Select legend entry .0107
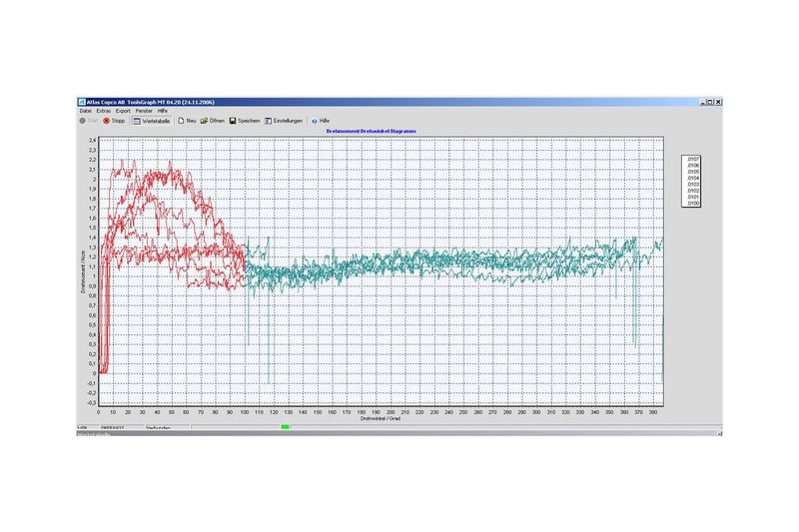Viewport: 799px width, 532px height. pyautogui.click(x=692, y=160)
